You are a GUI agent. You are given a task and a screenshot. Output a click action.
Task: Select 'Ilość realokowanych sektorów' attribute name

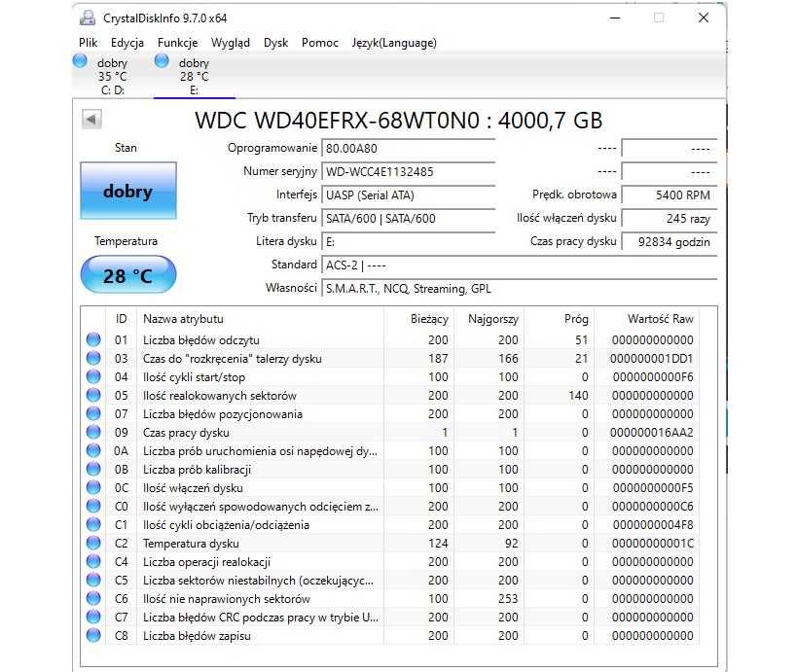(x=220, y=395)
